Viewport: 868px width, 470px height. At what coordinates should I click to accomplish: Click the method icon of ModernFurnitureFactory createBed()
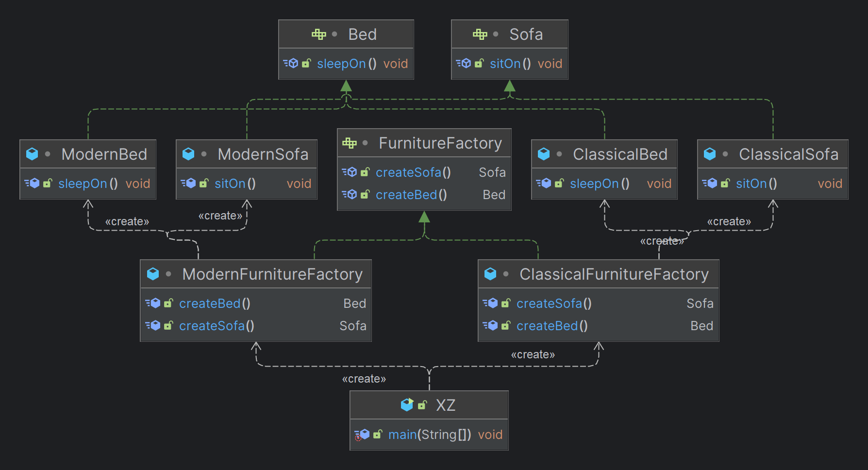point(153,303)
